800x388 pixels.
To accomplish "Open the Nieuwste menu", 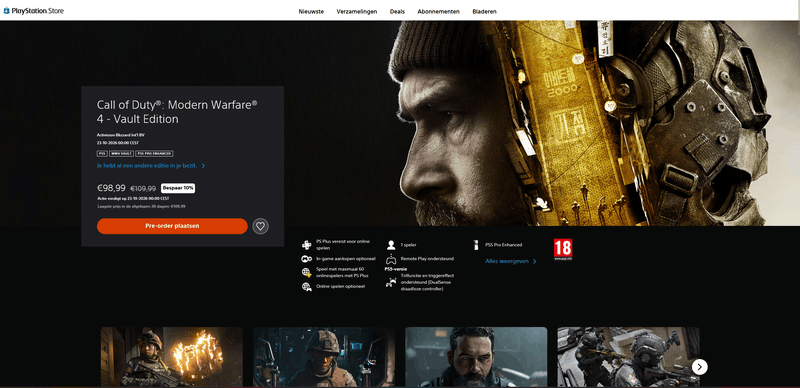I will click(311, 11).
